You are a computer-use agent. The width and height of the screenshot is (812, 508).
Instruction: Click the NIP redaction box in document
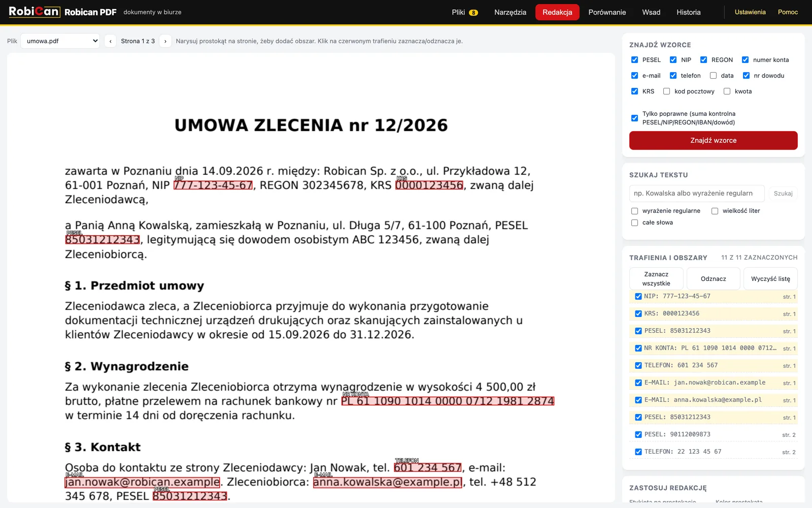point(213,185)
